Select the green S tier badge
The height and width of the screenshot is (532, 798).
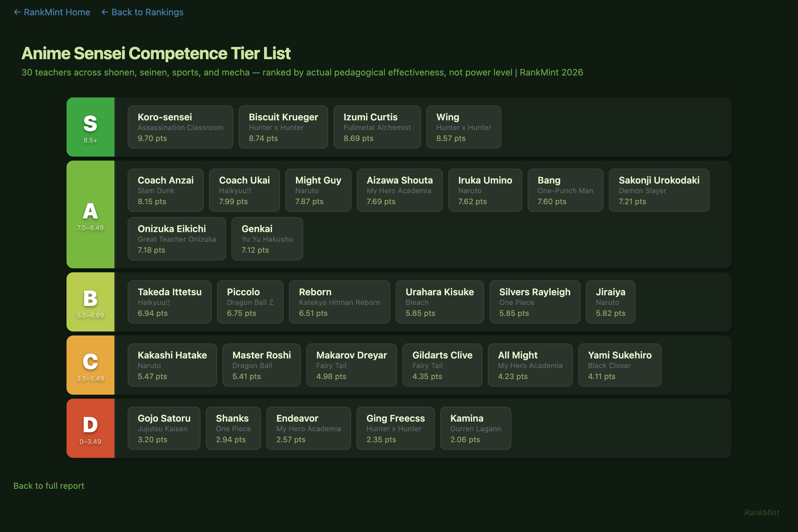pos(90,127)
